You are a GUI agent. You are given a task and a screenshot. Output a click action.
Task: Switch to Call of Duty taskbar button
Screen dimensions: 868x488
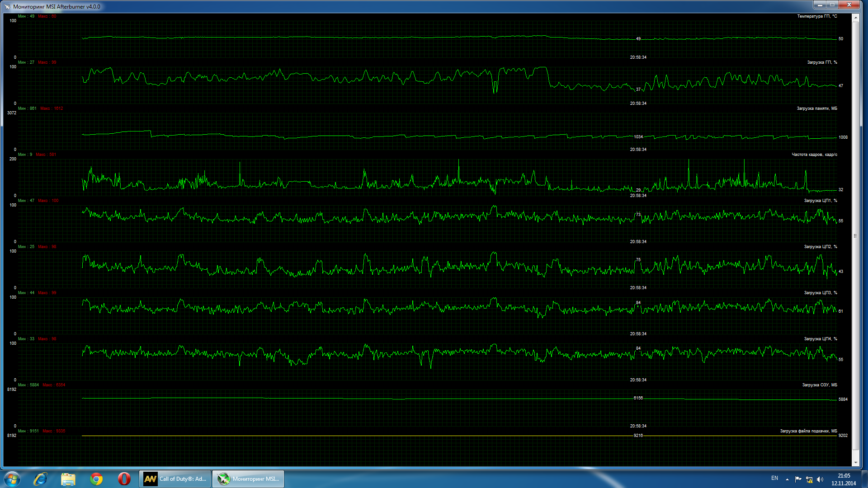click(175, 479)
